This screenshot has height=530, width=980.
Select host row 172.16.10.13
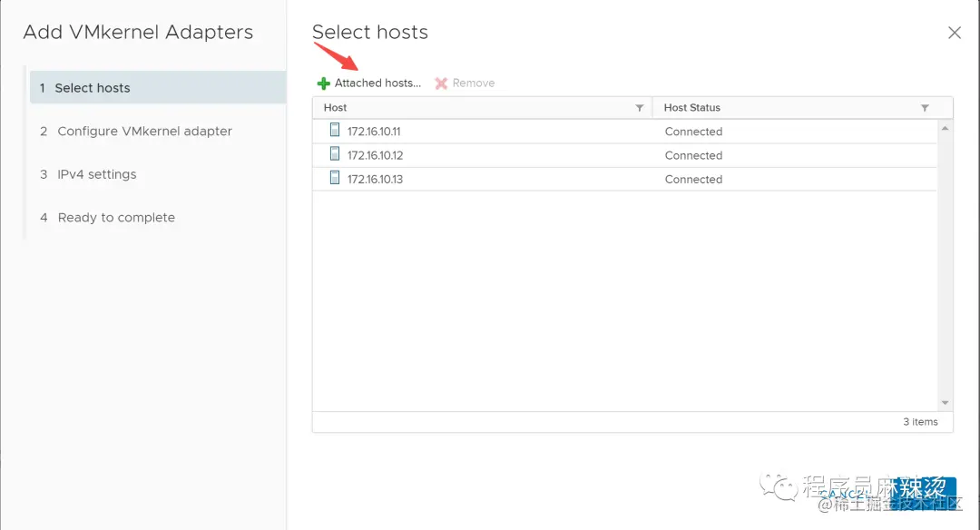tap(624, 179)
